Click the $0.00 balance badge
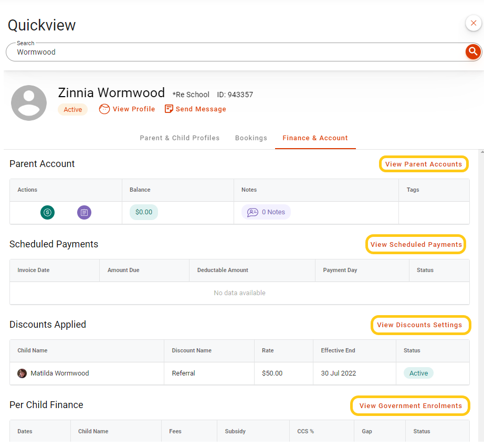Image resolution: width=484 pixels, height=448 pixels. pyautogui.click(x=144, y=212)
